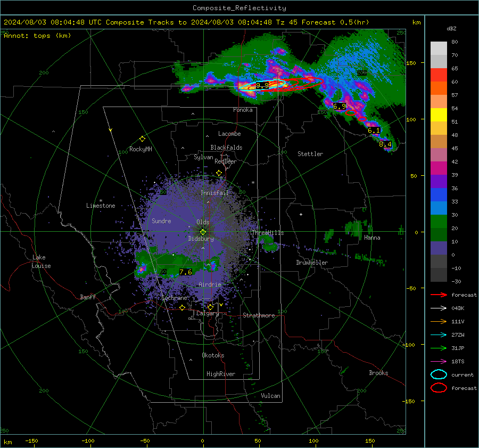479x448 pixels.
Task: Pick the bright green 30 dBZ swatch
Action: click(x=439, y=221)
